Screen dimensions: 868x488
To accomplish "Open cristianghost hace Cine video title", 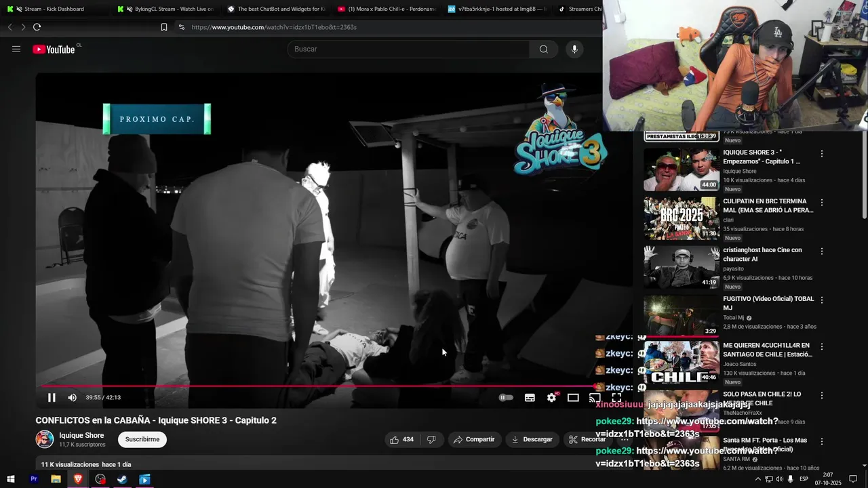I will (x=762, y=254).
